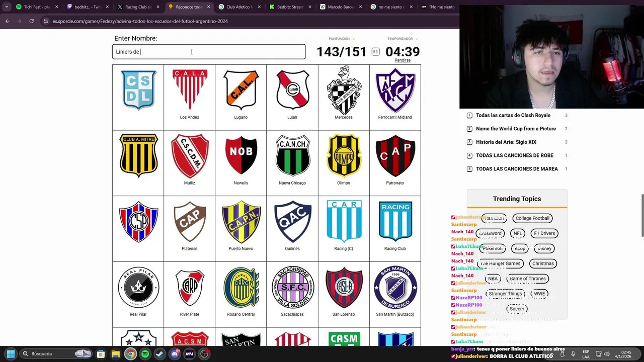Screen dimensions: 644x362
Task: Click the Mercedes checkered crest
Action: tap(344, 89)
